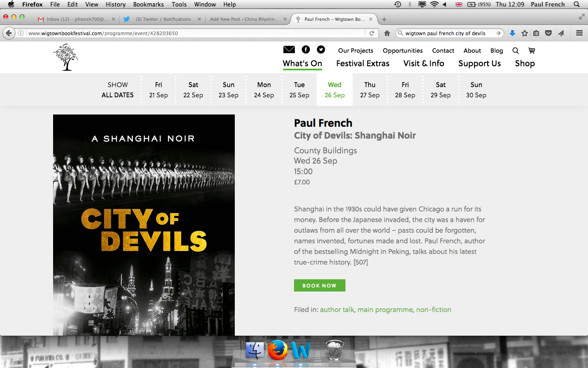
Task: Open the author talk tag link
Action: 337,310
